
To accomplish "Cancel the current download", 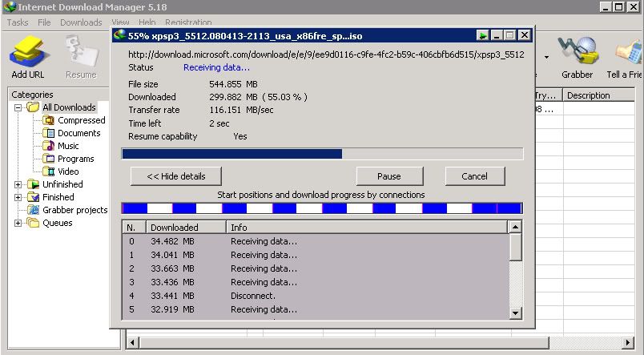I will click(x=475, y=176).
